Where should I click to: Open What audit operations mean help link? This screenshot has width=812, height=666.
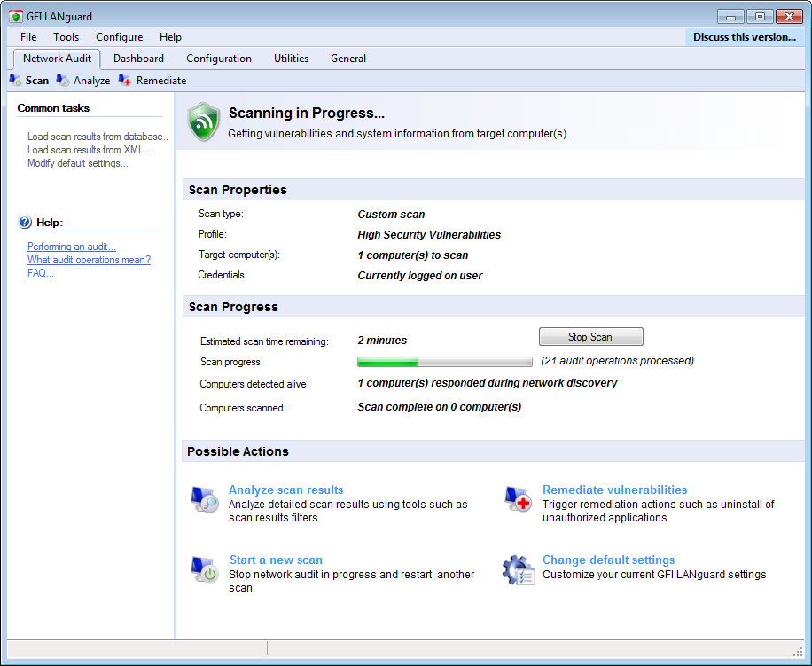click(89, 260)
